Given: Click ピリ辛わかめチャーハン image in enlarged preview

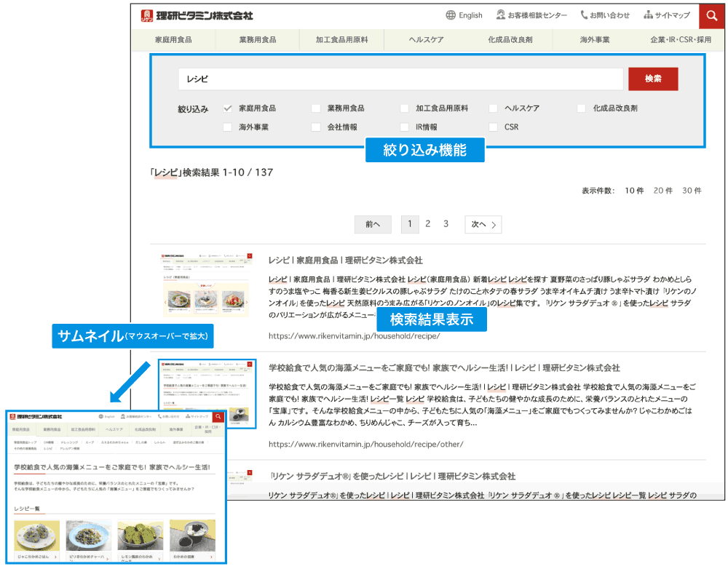Looking at the screenshot, I should [x=89, y=536].
